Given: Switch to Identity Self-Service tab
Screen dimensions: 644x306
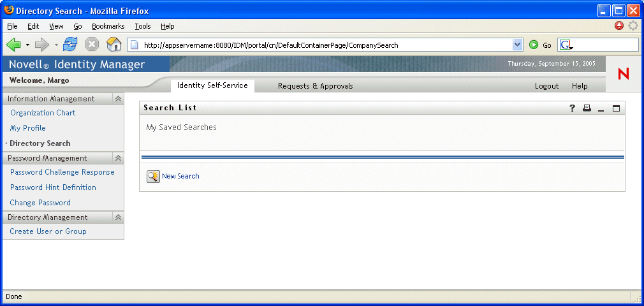Looking at the screenshot, I should coord(212,85).
